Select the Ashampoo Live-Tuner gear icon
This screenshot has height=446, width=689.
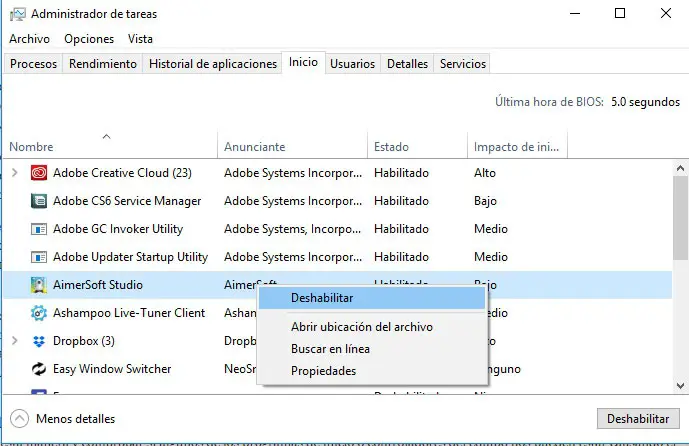[x=39, y=313]
